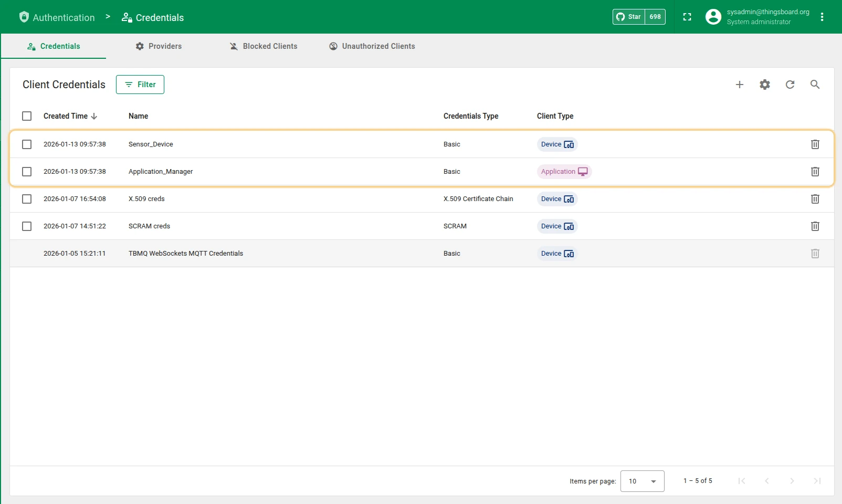This screenshot has width=842, height=504.
Task: Switch to the Unauthorized Clients tab
Action: [372, 46]
